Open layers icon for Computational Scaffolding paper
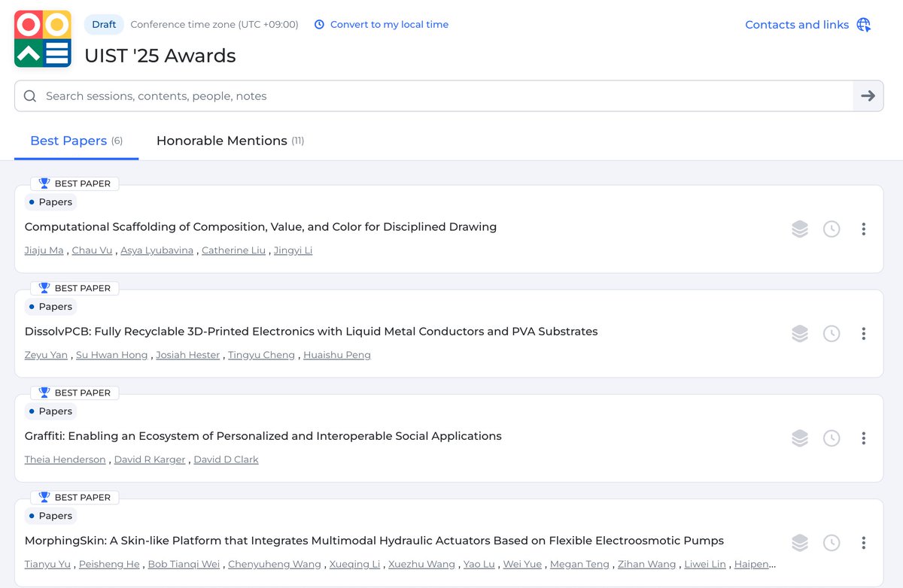Viewport: 903px width, 588px height. 800,229
